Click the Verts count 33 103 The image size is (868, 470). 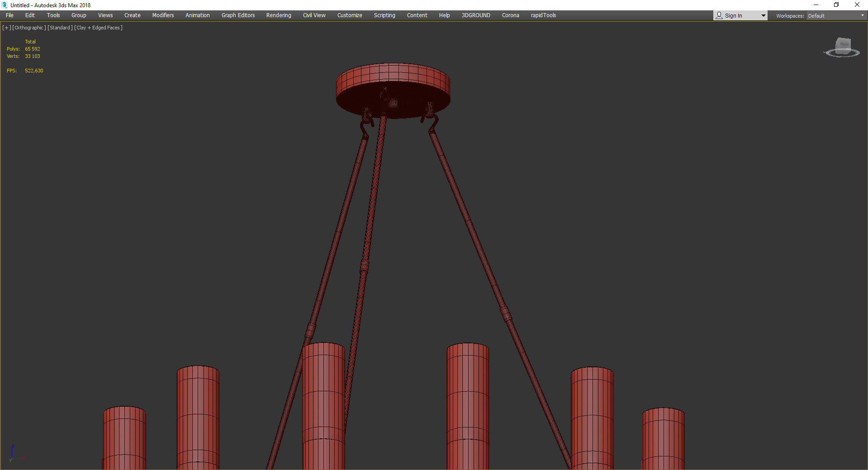[x=33, y=56]
